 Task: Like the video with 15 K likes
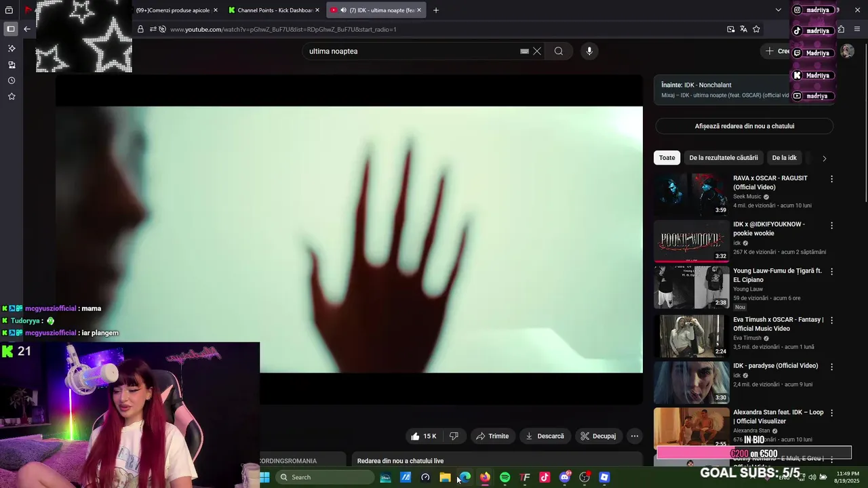click(x=423, y=436)
